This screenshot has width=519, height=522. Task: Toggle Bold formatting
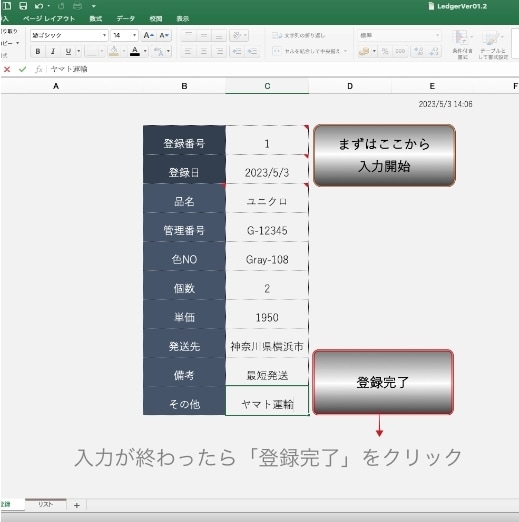[38, 51]
